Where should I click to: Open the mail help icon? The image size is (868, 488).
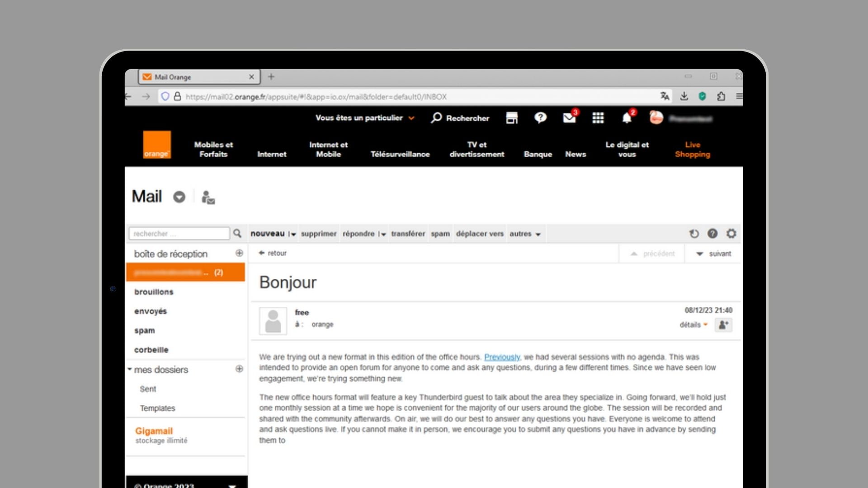click(x=712, y=234)
